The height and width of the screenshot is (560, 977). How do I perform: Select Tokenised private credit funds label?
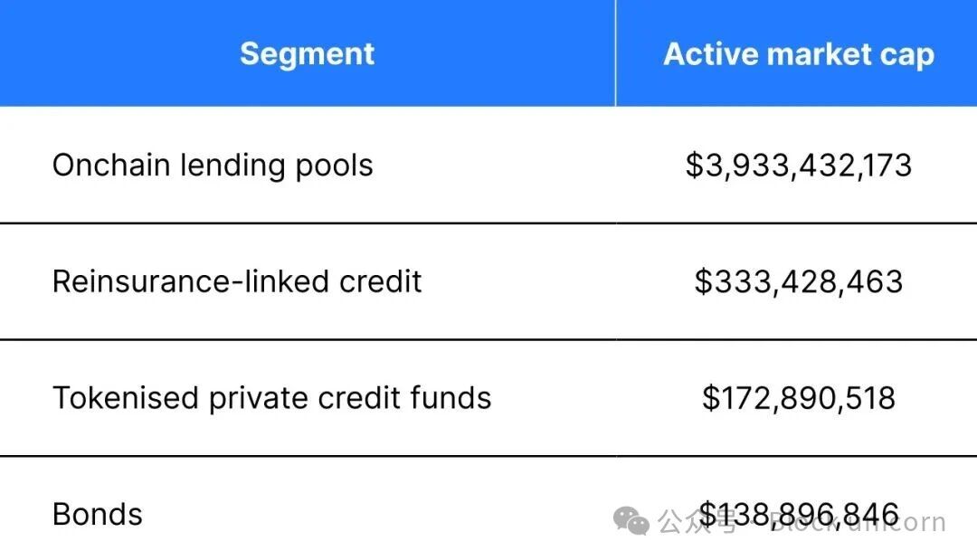271,398
